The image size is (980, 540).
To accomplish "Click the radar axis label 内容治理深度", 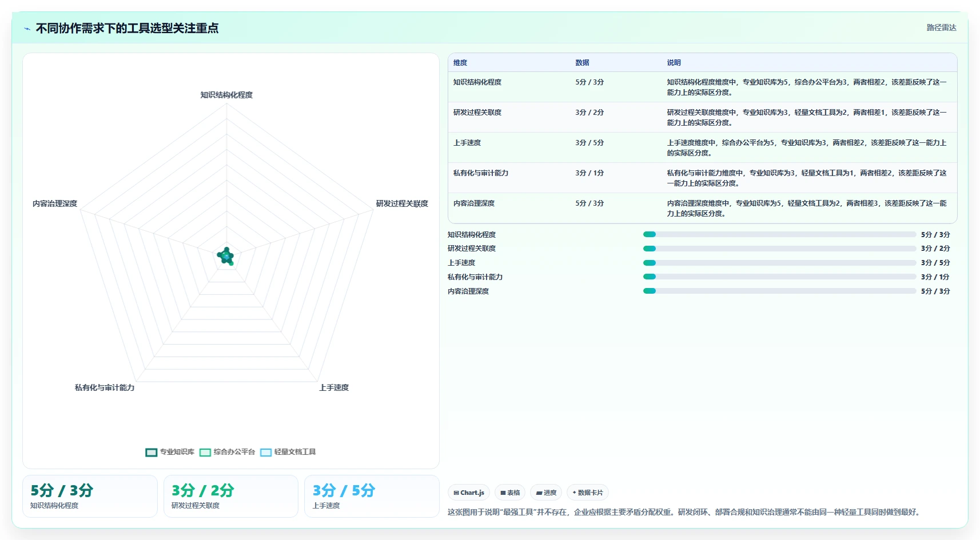I will pos(55,203).
